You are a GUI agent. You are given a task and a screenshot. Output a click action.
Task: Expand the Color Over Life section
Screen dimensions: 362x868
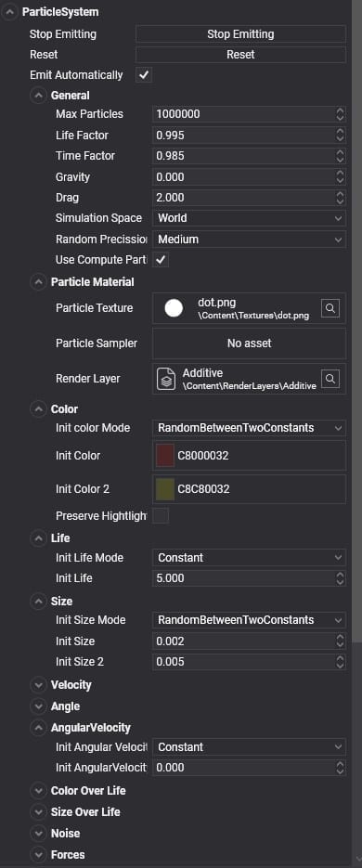pyautogui.click(x=38, y=791)
